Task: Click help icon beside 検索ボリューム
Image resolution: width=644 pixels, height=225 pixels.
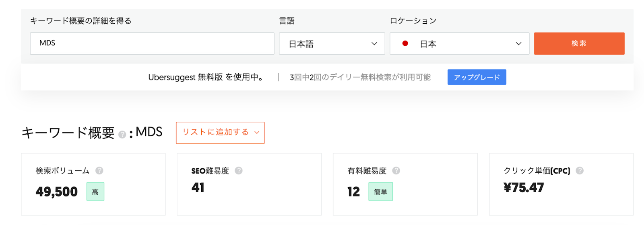Action: (99, 171)
